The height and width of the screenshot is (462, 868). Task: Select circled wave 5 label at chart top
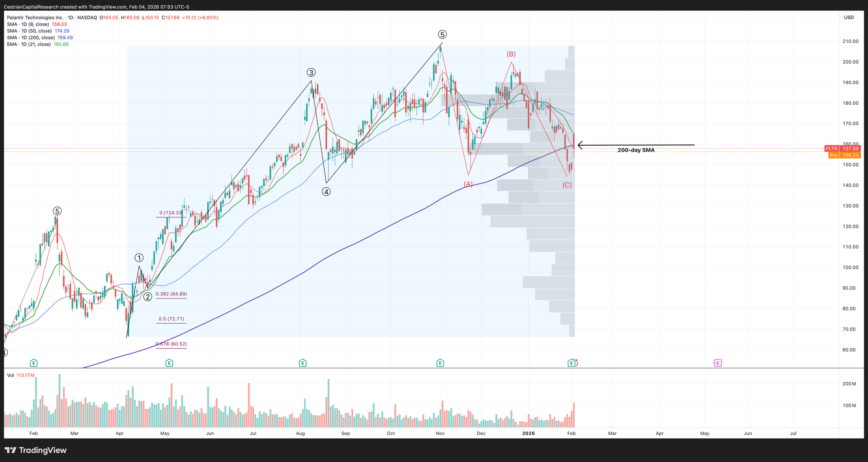coord(442,35)
